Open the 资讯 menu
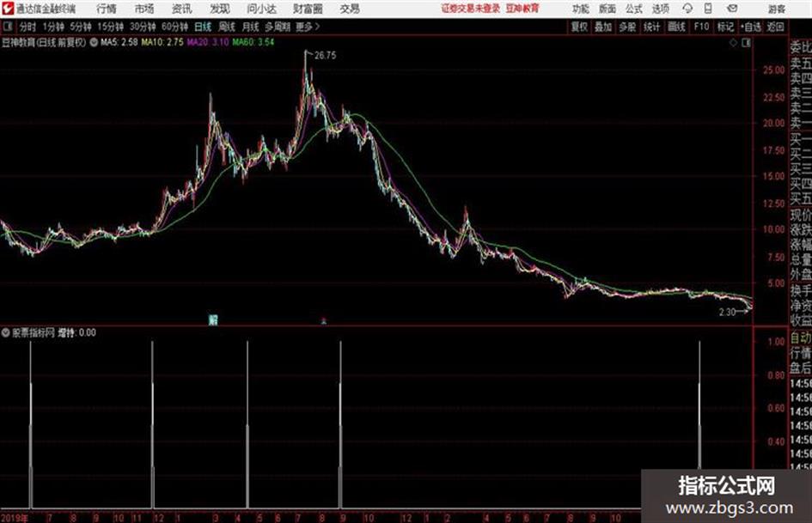This screenshot has width=812, height=523. click(x=182, y=9)
